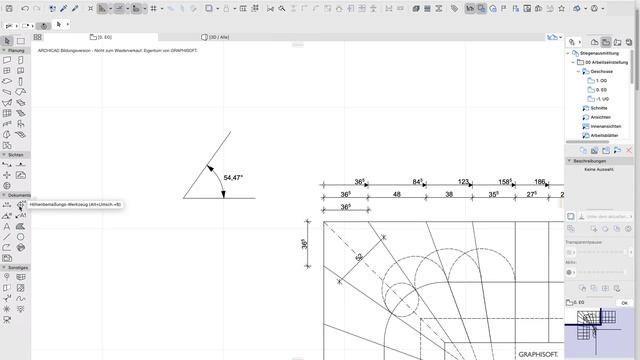
Task: Select the Column tool with vertical bar icon
Action: [x=20, y=81]
